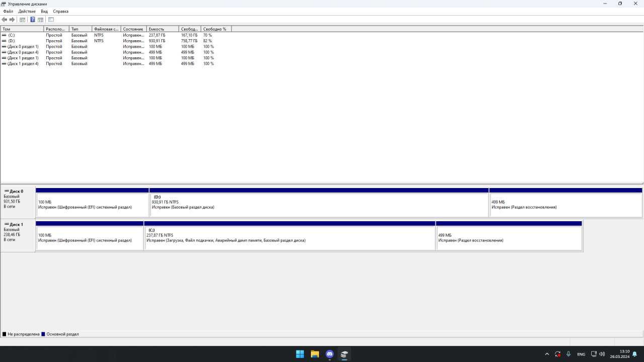Click the rightmost toolbar view settings icon
The width and height of the screenshot is (644, 362).
(x=51, y=20)
